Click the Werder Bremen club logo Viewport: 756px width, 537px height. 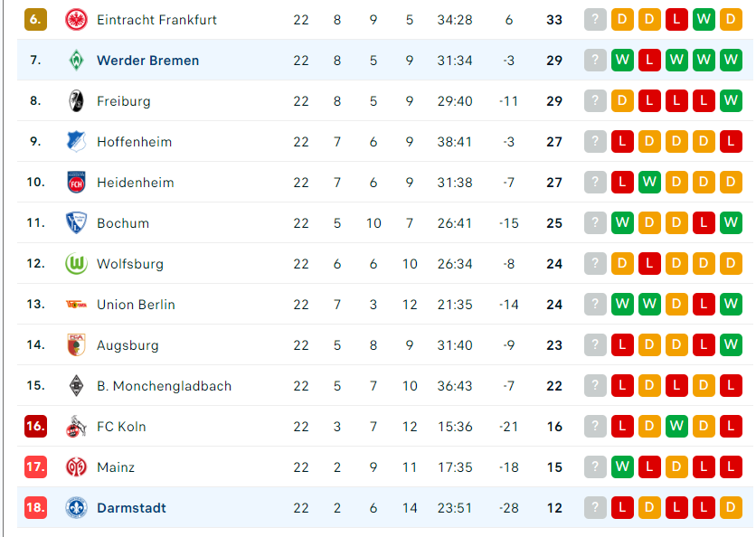pos(76,61)
